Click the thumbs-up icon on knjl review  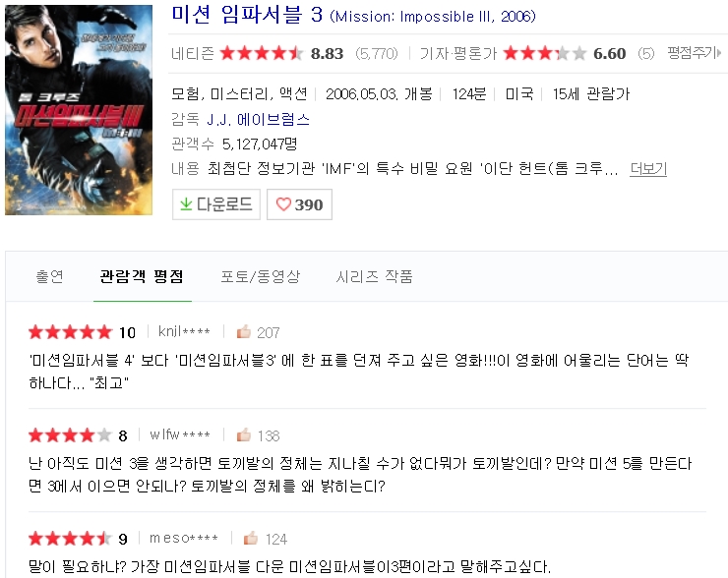point(243,331)
